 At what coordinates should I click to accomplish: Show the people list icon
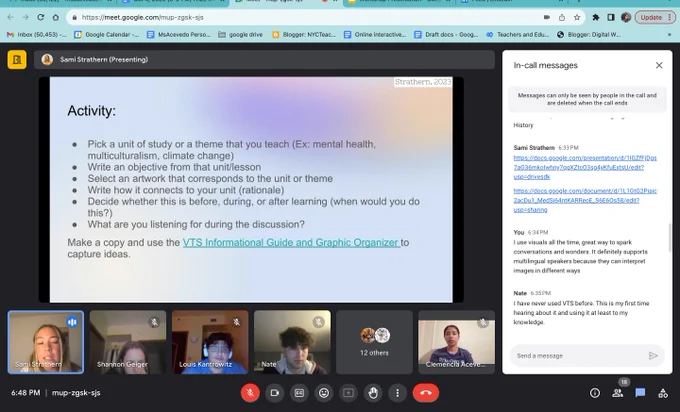(618, 393)
